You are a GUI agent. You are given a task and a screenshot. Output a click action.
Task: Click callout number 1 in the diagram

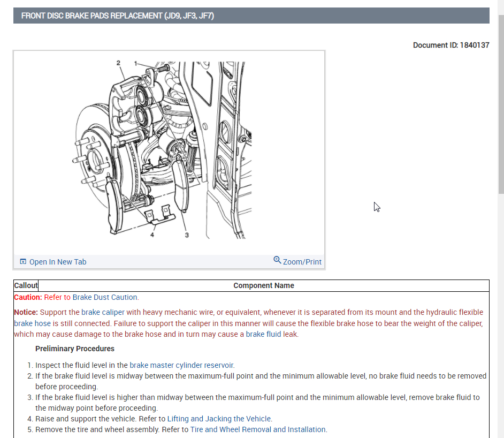pyautogui.click(x=136, y=63)
